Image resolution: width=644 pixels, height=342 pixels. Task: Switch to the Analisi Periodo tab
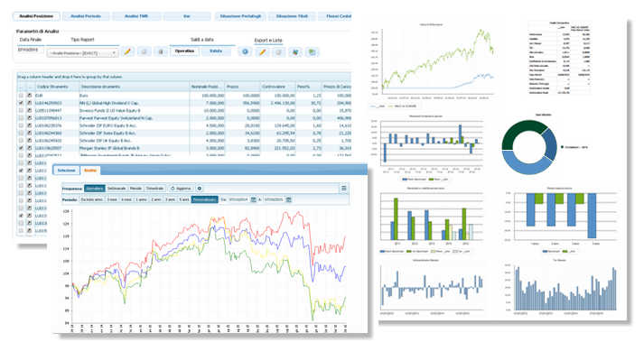tap(86, 16)
